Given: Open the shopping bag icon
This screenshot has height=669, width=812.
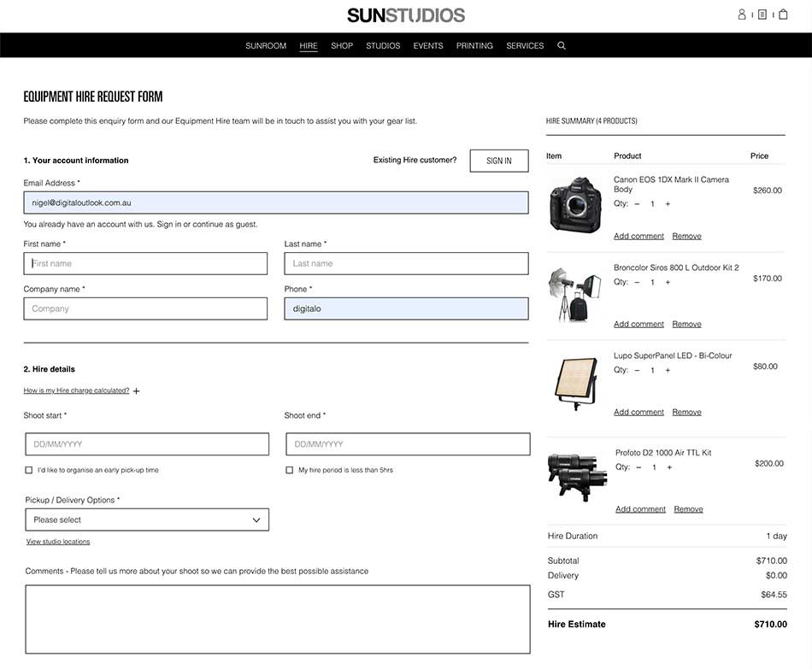Looking at the screenshot, I should coord(783,15).
